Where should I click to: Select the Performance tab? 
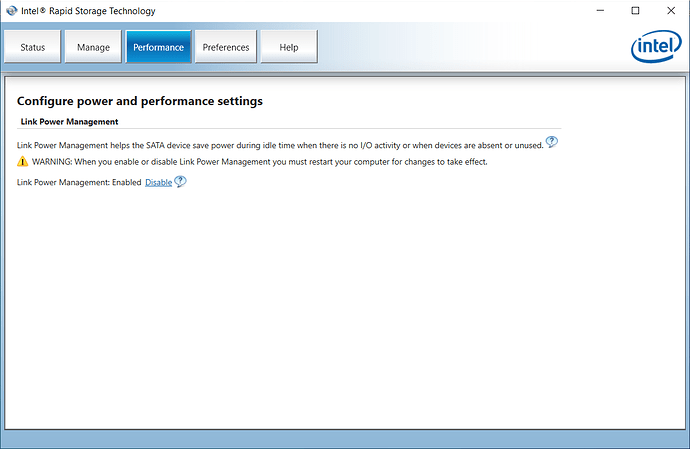[x=158, y=47]
